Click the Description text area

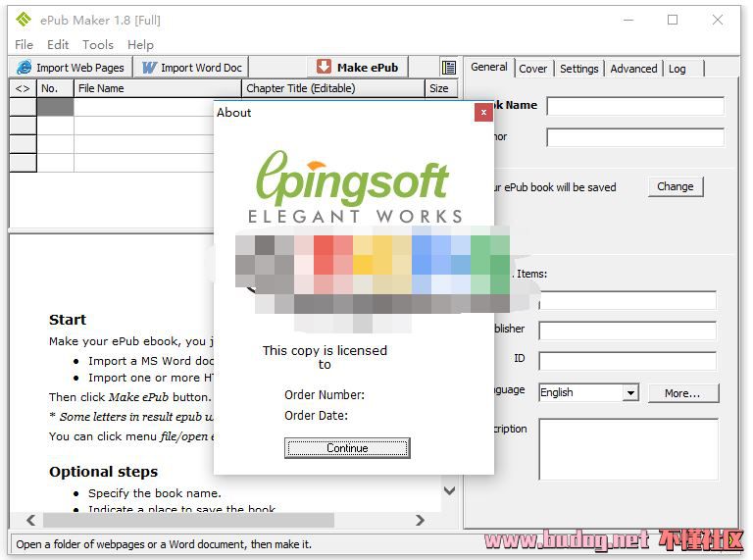pyautogui.click(x=628, y=449)
